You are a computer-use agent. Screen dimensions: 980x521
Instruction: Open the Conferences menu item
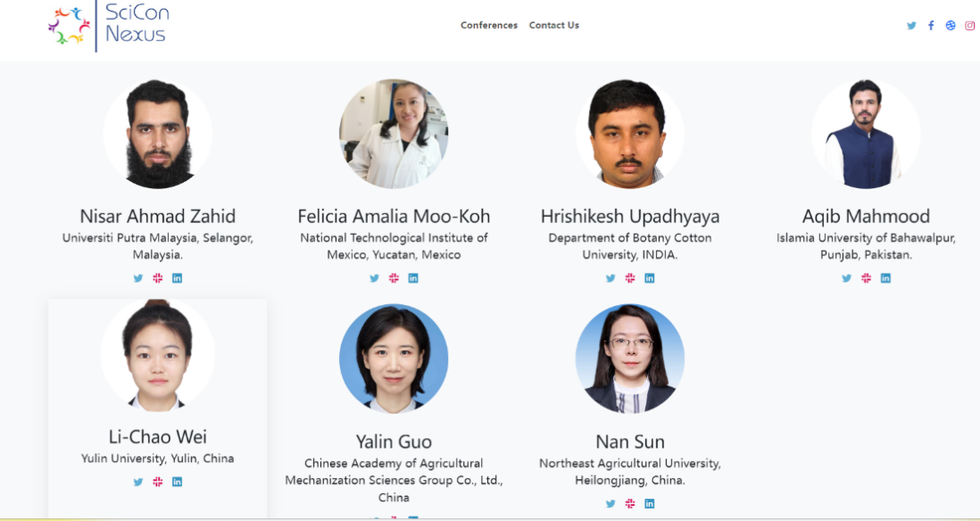489,26
